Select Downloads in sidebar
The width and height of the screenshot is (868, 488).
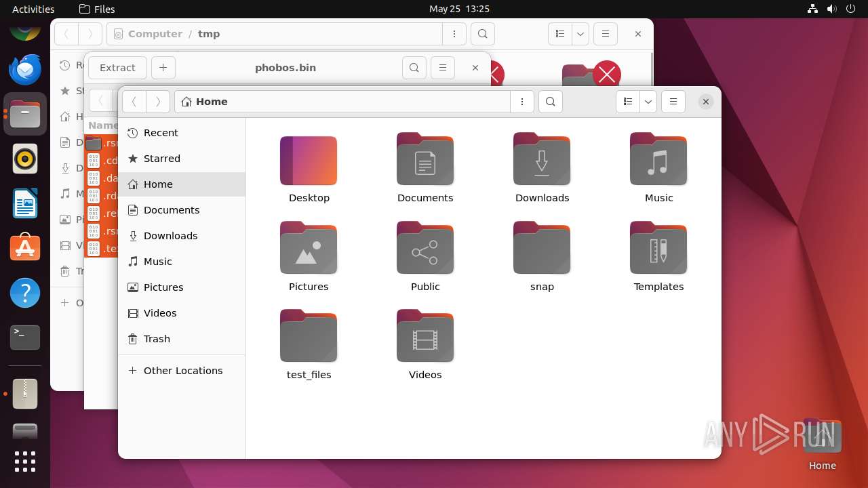tap(182, 236)
